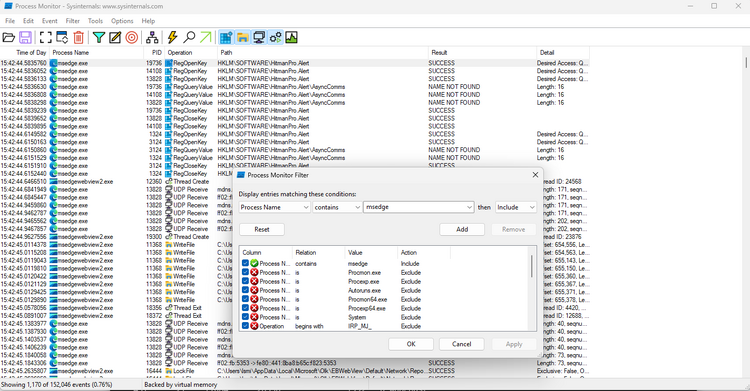Screen dimensions: 750x391
Task: Click the PID column header
Action: point(154,53)
